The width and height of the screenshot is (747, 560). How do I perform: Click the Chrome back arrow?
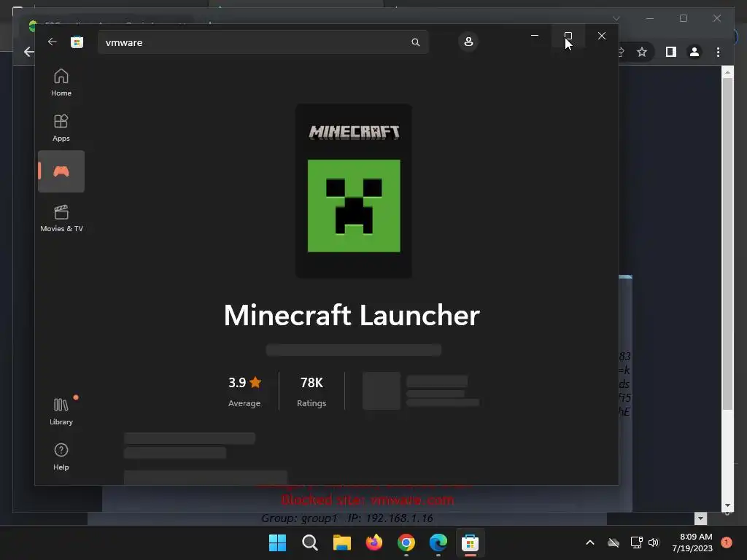pyautogui.click(x=28, y=52)
